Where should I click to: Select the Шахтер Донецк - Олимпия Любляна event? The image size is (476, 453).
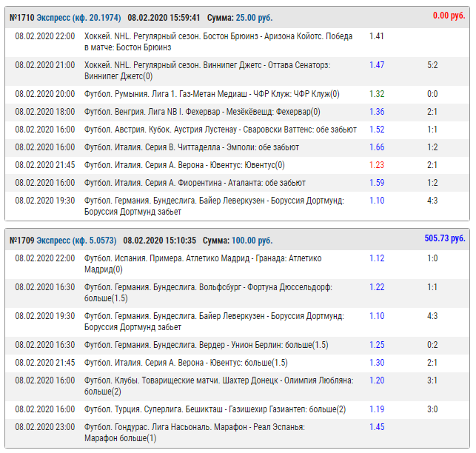[219, 386]
